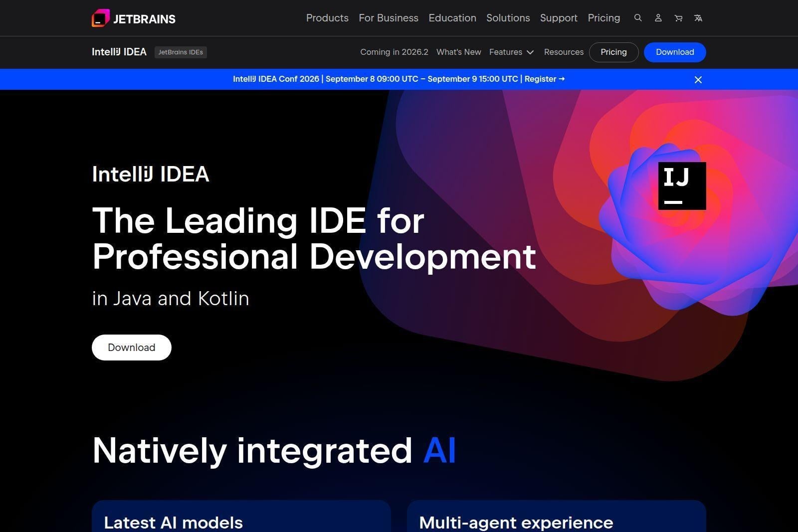
Task: Expand the Features dropdown chevron
Action: (530, 52)
